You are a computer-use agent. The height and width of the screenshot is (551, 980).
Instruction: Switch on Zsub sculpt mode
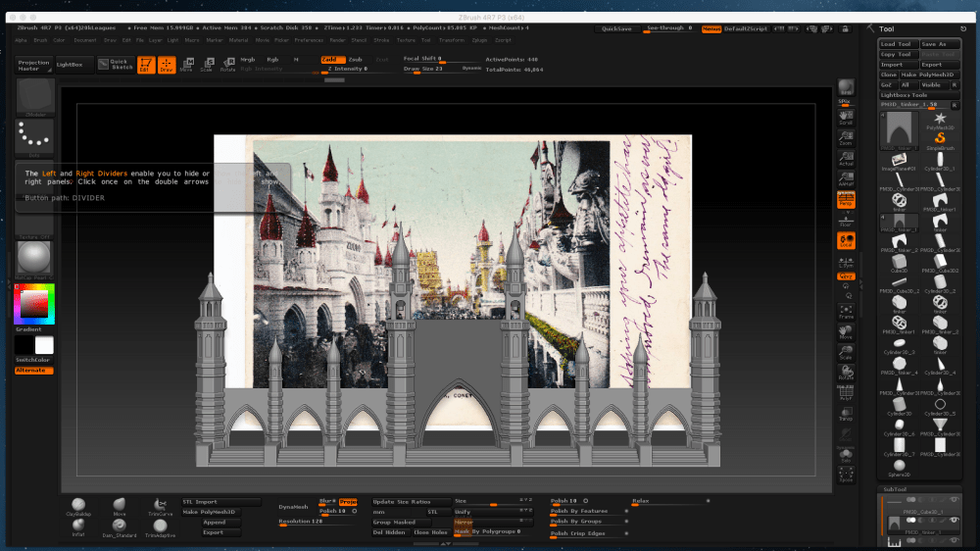coord(355,60)
